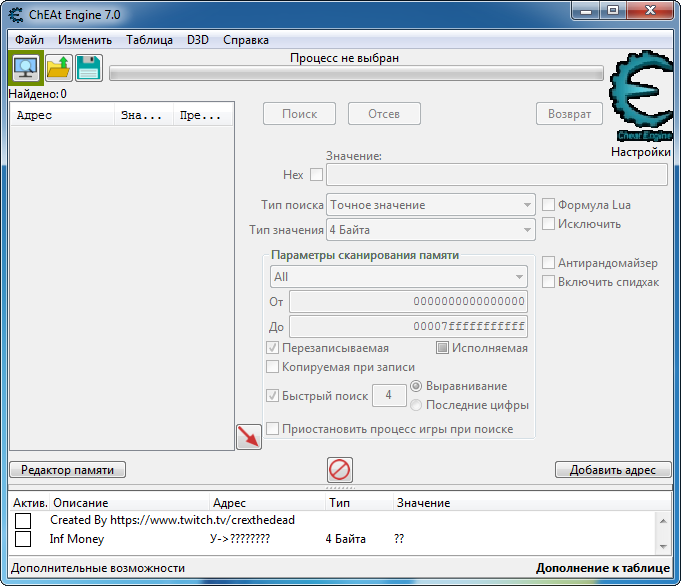Viewport: 681px width, 586px height.
Task: Click the red prohibition clear-list icon
Action: pos(340,470)
